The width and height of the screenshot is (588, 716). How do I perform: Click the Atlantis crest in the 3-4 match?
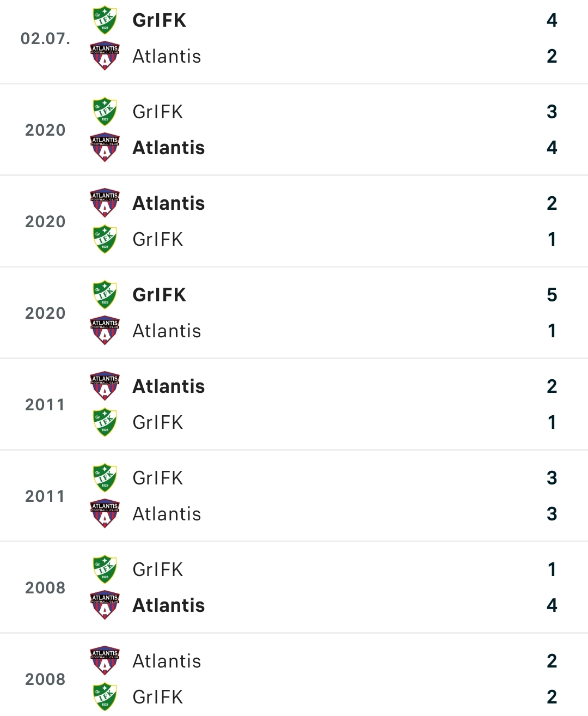[x=105, y=148]
